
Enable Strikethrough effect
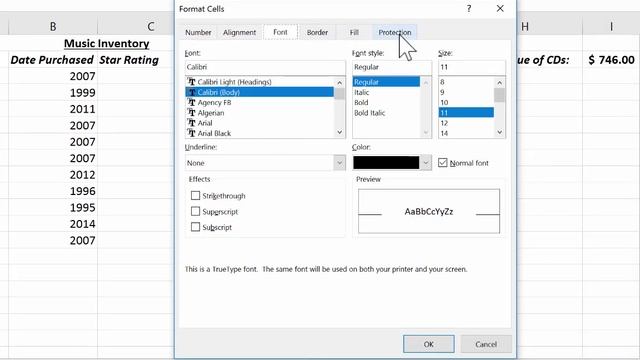coord(196,196)
